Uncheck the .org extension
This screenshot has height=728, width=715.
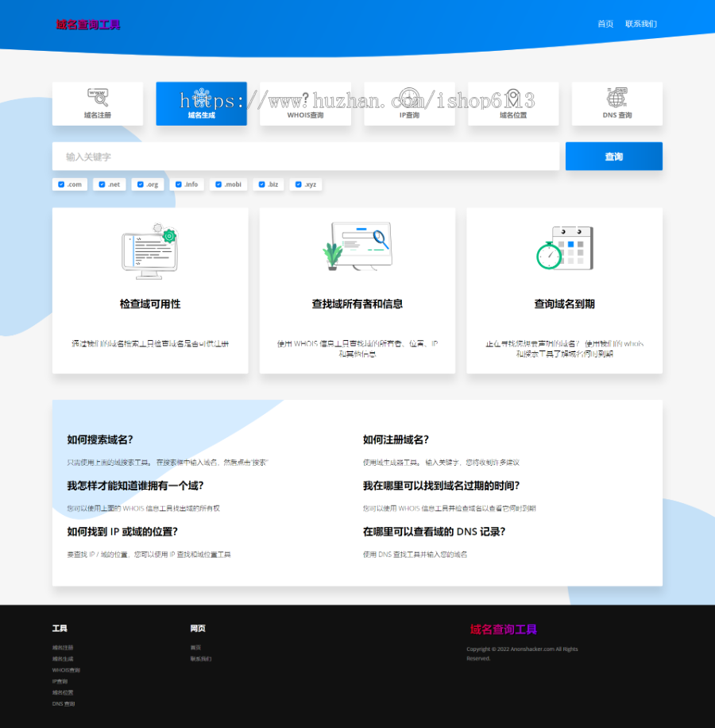click(x=141, y=184)
